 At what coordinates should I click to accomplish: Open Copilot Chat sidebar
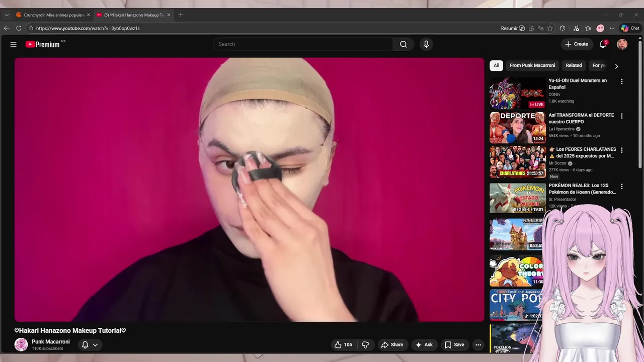630,28
